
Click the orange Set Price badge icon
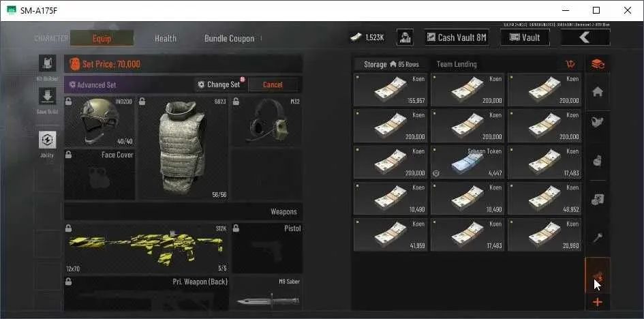pos(75,64)
